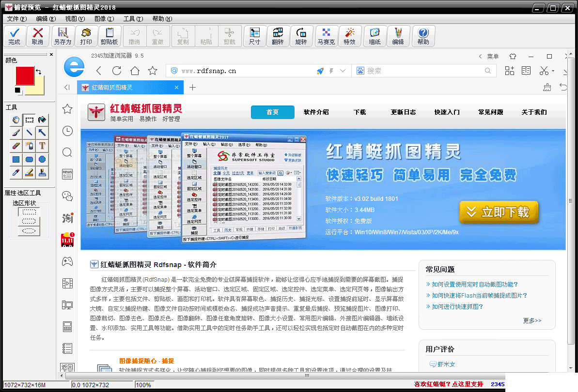Click the 更多>> link in 常见问题
578x392 pixels.
pyautogui.click(x=532, y=320)
